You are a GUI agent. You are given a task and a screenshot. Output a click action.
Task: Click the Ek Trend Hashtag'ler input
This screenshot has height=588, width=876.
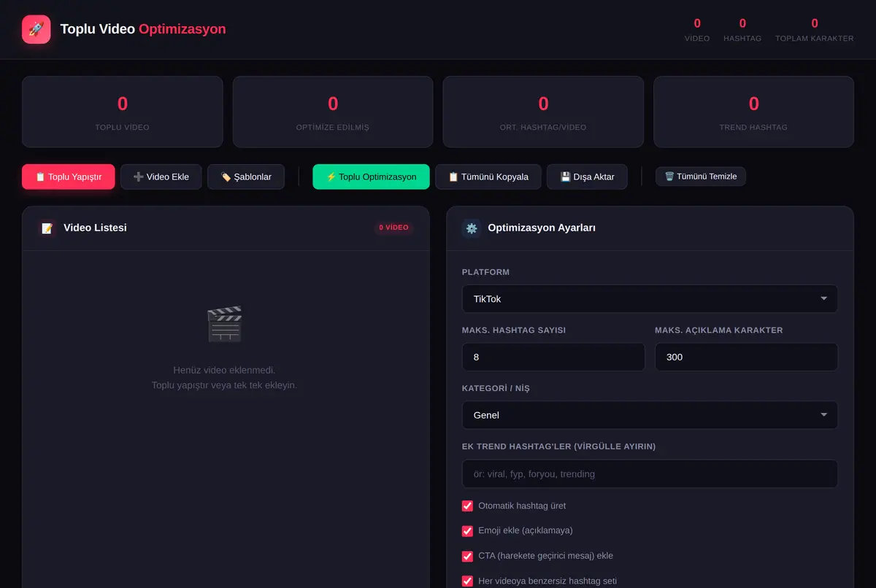point(650,473)
